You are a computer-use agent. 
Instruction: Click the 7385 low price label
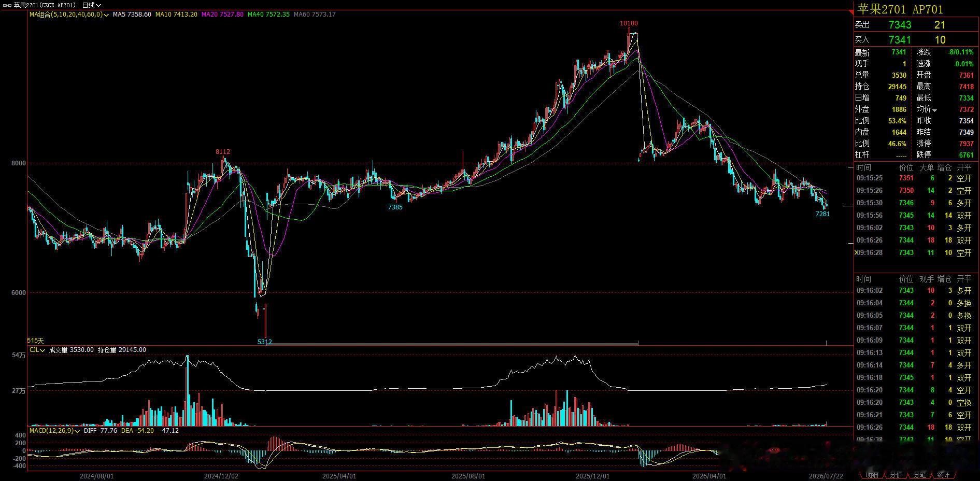[395, 207]
